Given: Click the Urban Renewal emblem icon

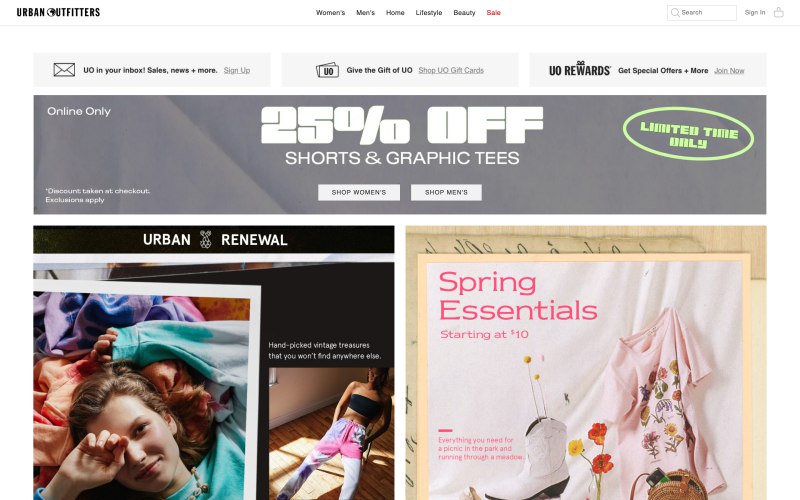Looking at the screenshot, I should point(206,239).
